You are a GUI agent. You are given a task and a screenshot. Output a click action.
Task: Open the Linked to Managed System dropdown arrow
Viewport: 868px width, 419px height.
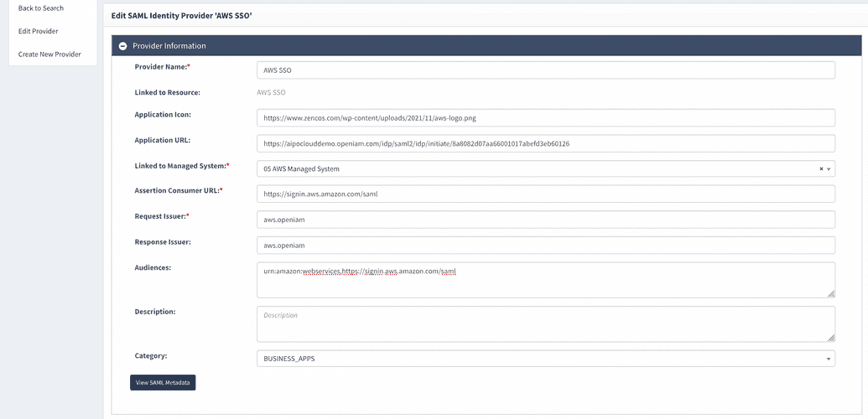click(x=829, y=168)
